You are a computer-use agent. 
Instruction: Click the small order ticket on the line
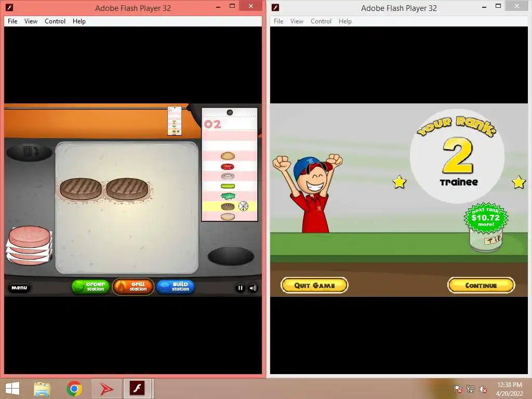click(175, 121)
